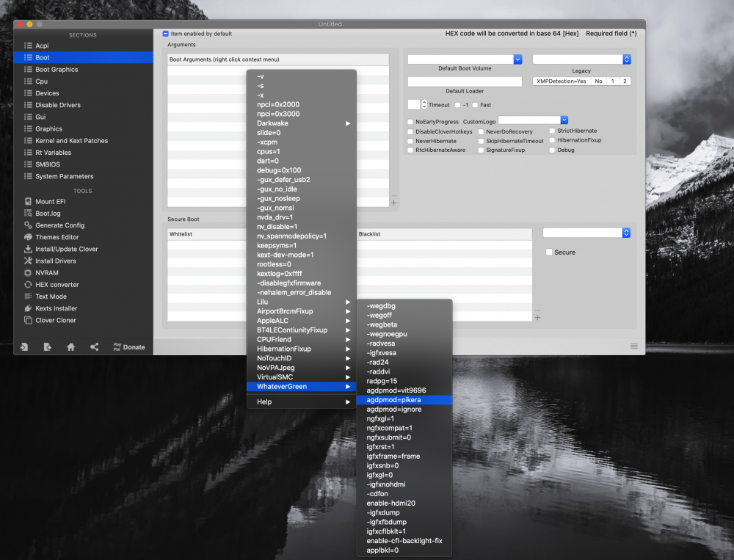This screenshot has height=560, width=734.
Task: Click the home icon in bottom bar
Action: 70,347
